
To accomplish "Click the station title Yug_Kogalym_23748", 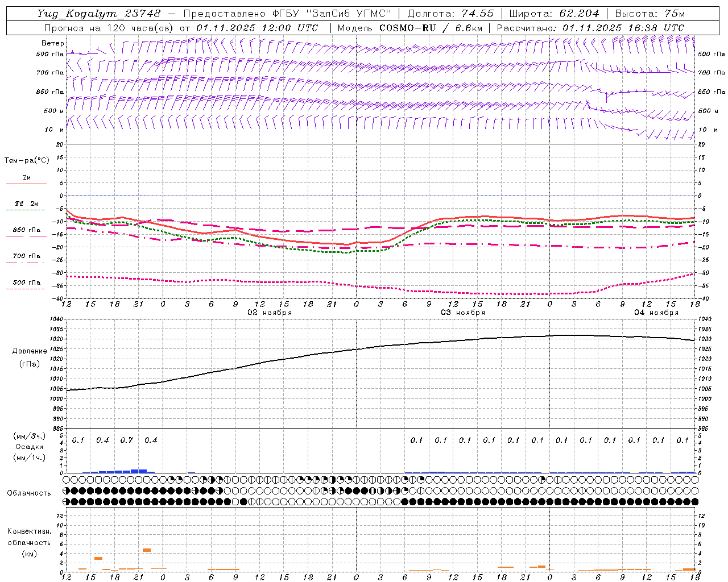I will coord(99,14).
